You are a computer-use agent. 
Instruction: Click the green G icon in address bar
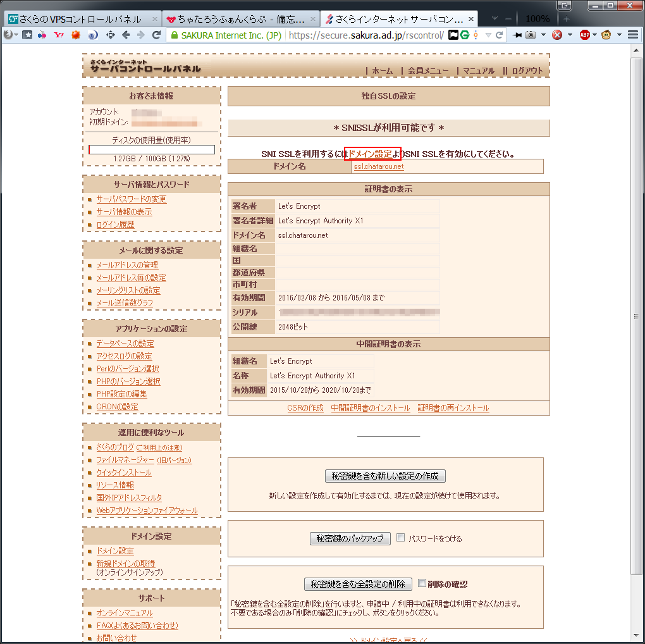(465, 35)
